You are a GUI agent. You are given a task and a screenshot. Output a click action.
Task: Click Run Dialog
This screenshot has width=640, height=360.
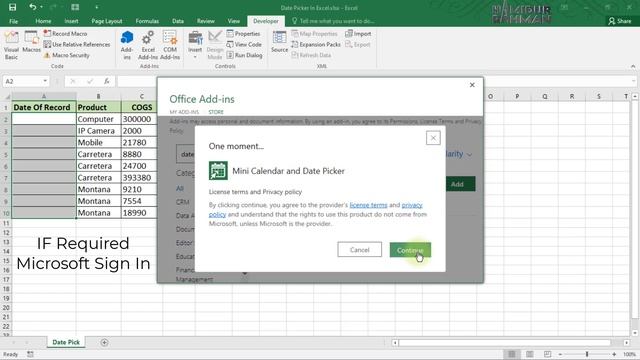pos(244,55)
